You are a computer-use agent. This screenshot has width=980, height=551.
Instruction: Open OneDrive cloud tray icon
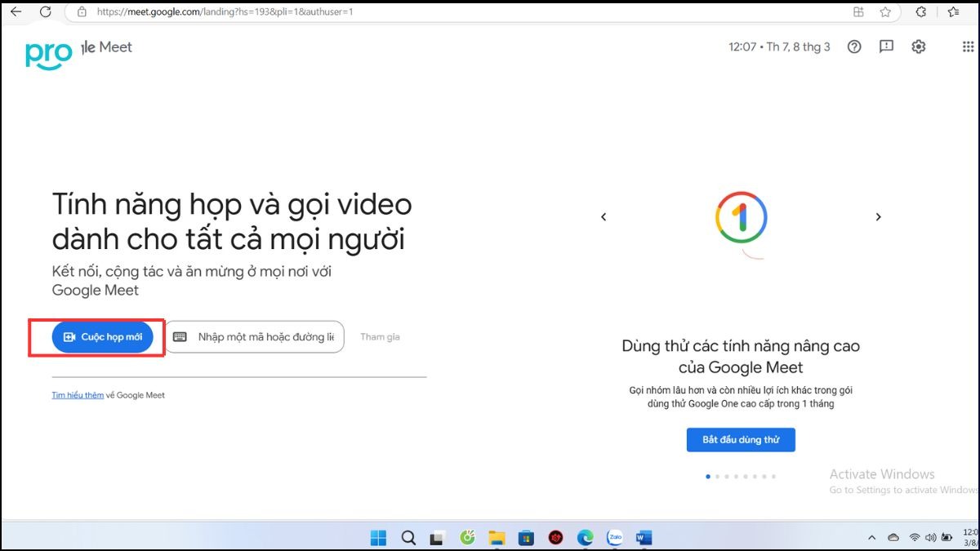pos(893,537)
